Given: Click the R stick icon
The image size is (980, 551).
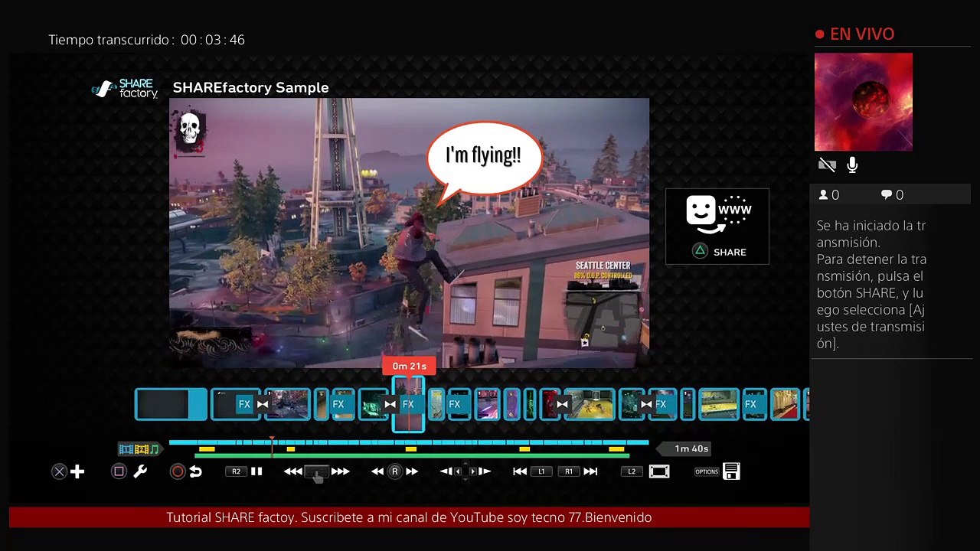Looking at the screenshot, I should (395, 471).
